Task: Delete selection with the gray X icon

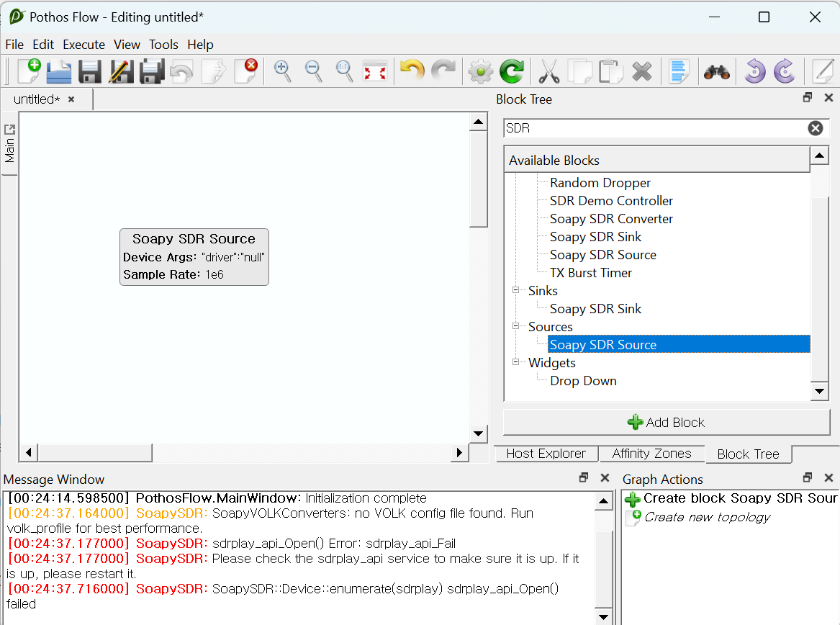Action: (x=642, y=71)
